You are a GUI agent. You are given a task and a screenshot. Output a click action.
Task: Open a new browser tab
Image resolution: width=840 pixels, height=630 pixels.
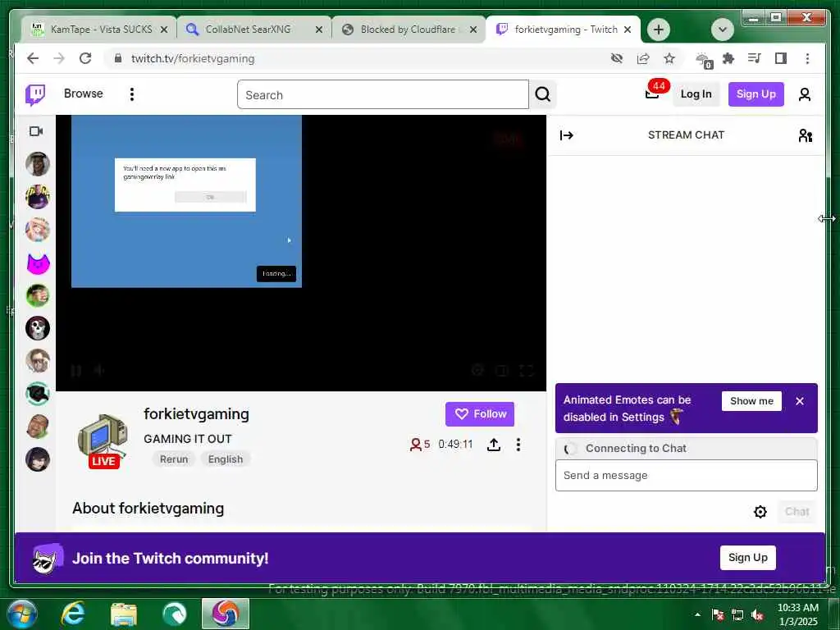659,30
